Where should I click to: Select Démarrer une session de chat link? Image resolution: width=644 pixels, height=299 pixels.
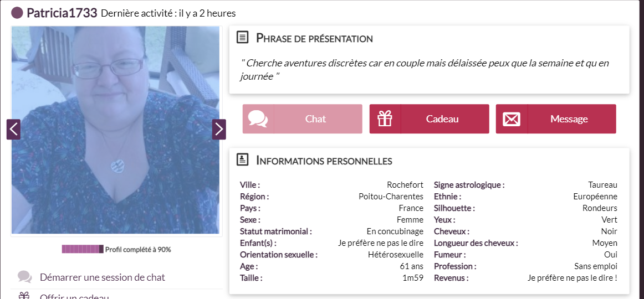tap(103, 277)
